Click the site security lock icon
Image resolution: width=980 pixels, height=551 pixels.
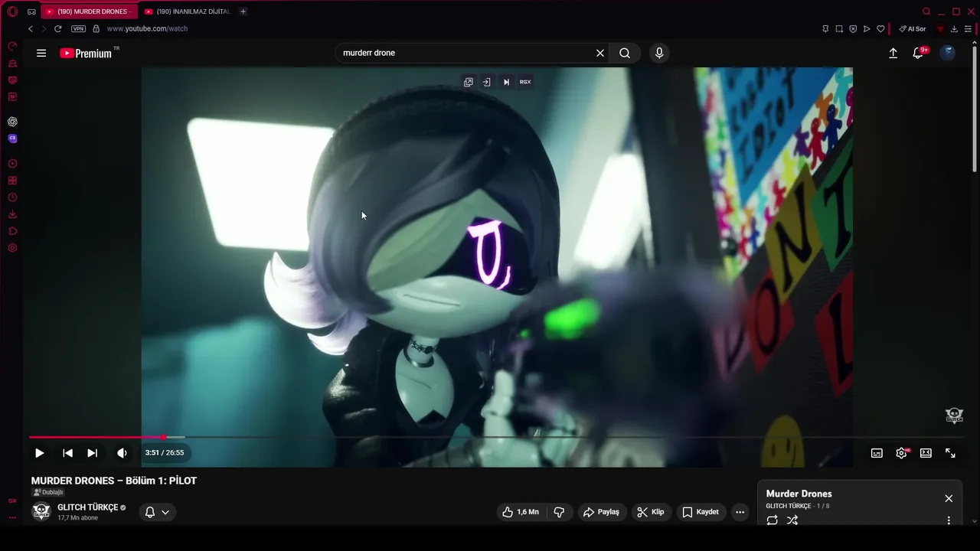(96, 28)
